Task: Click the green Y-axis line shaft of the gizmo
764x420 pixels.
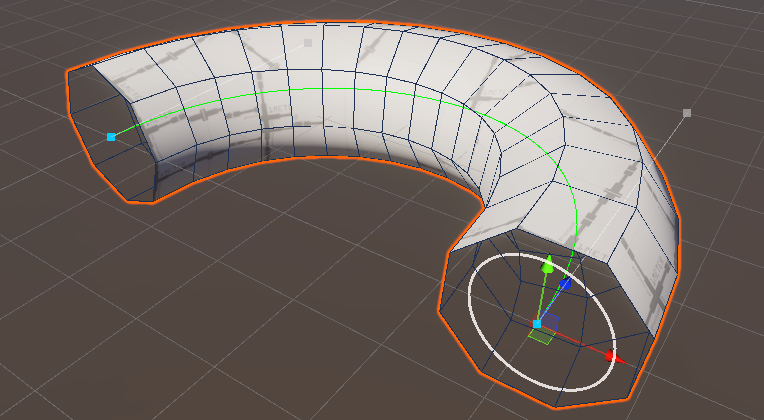Action: [542, 298]
